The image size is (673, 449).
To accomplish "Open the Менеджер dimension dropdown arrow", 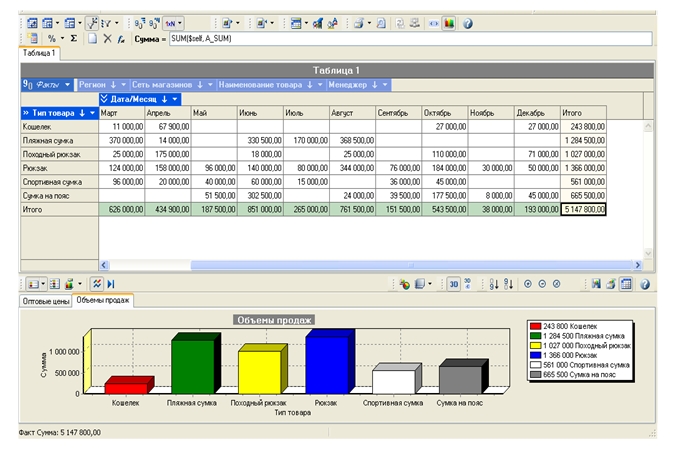I will (385, 85).
